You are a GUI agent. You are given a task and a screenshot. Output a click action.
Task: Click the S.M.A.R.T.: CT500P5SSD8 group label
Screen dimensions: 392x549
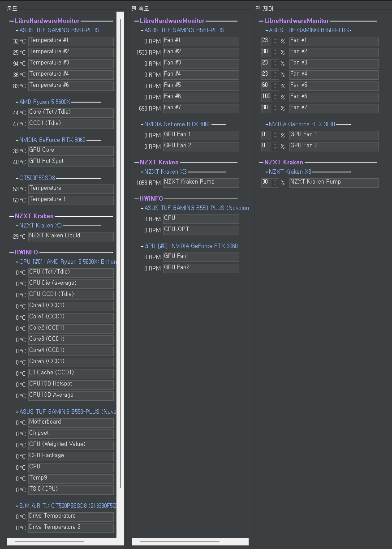pyautogui.click(x=68, y=506)
